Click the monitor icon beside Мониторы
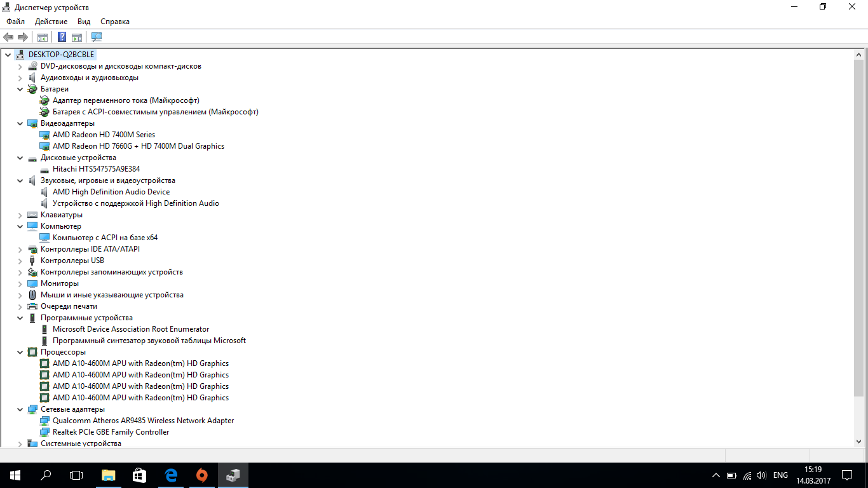This screenshot has width=868, height=488. pos(32,283)
